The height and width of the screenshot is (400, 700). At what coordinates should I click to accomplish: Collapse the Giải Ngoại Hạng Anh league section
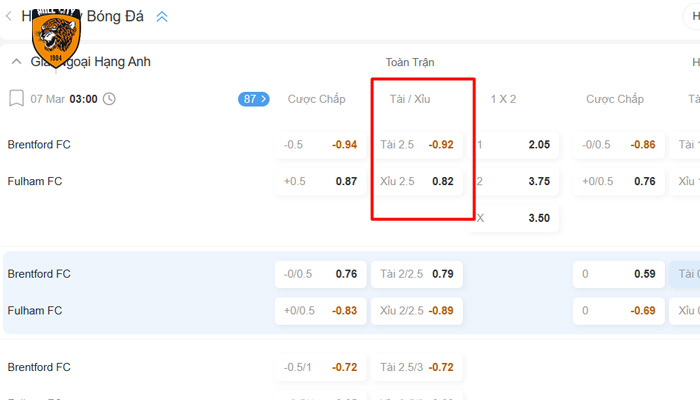[15, 62]
